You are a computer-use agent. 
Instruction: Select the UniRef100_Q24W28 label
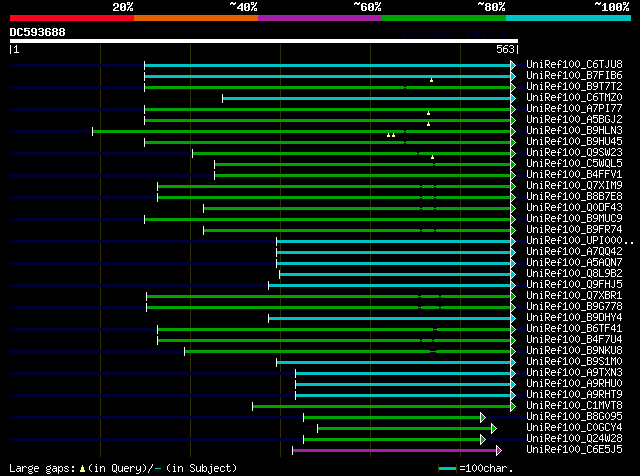(574, 439)
